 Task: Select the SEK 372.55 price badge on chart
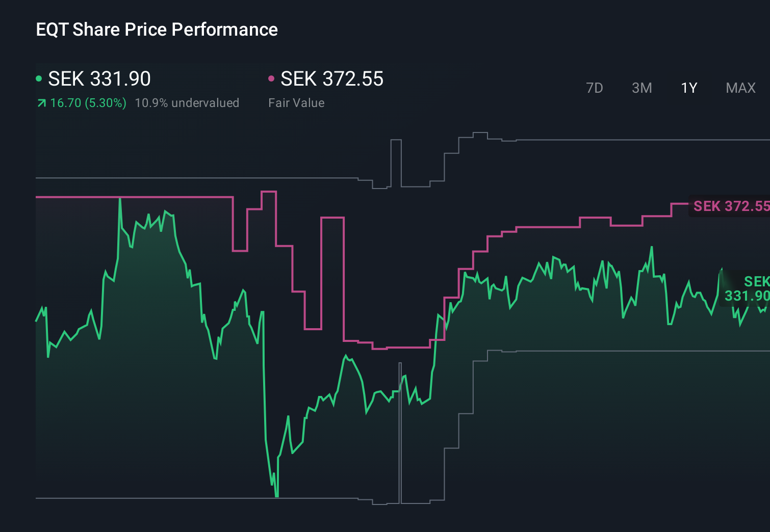pyautogui.click(x=732, y=206)
